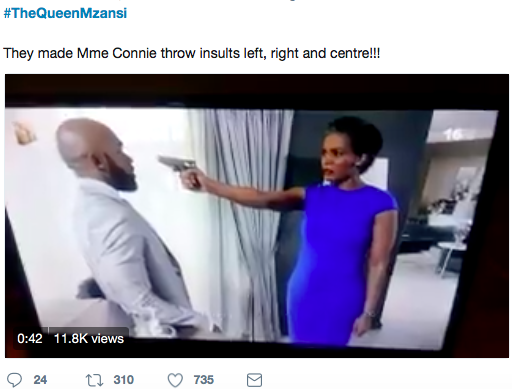
Task: Open the #TheQueenMzansi hashtag link
Action: [65, 13]
